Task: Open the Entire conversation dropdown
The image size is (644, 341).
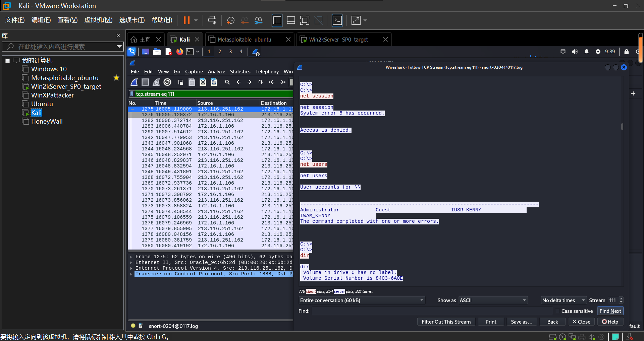Action: click(x=362, y=300)
